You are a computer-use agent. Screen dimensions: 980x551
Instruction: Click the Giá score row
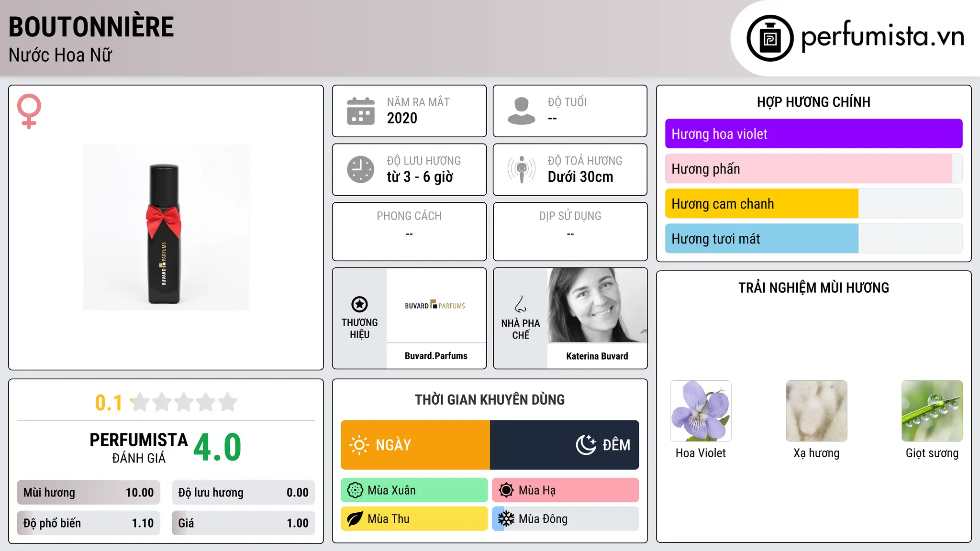point(244,523)
